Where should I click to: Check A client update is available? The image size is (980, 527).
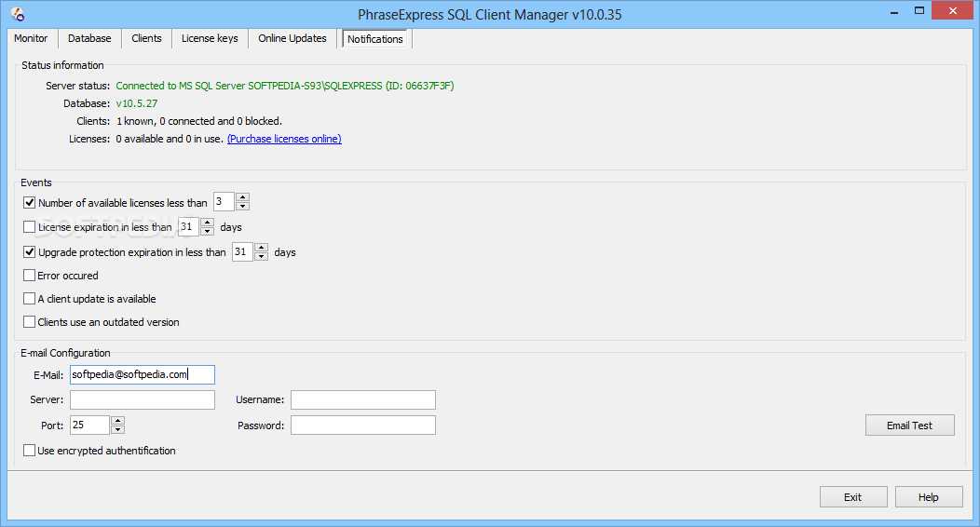point(30,299)
